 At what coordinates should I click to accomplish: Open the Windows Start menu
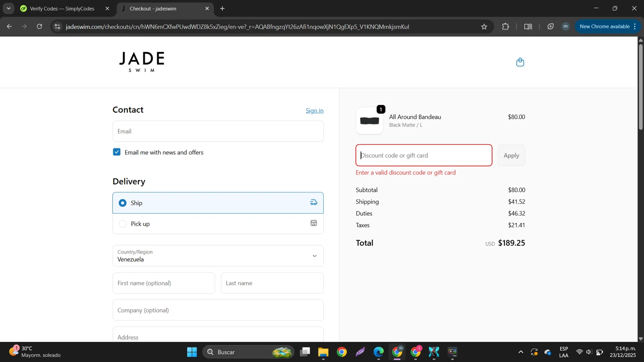pyautogui.click(x=192, y=352)
